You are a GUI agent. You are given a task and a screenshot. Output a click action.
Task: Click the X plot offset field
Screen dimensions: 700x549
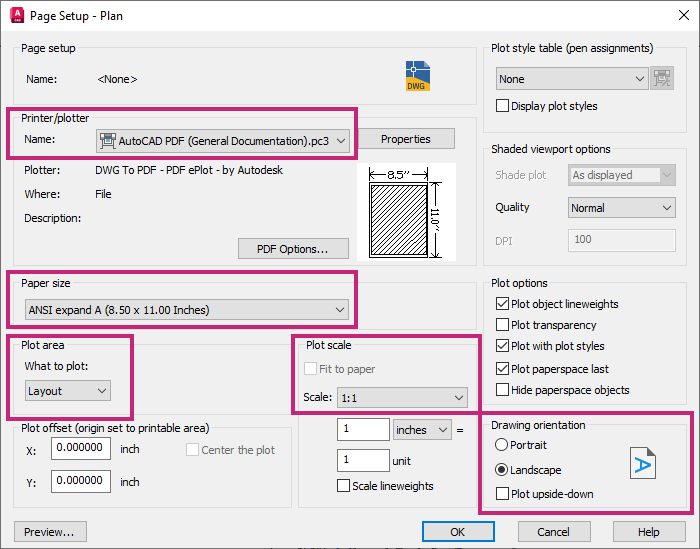click(x=81, y=448)
